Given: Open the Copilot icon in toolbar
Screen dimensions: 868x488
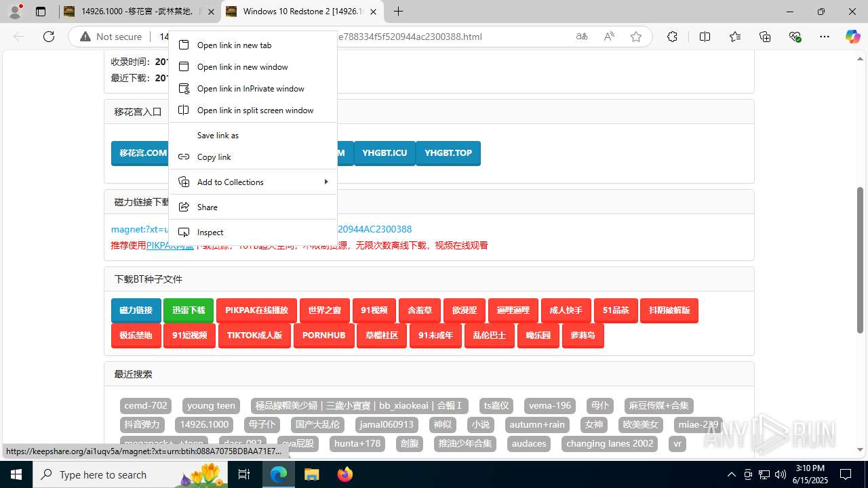Looking at the screenshot, I should 852,37.
